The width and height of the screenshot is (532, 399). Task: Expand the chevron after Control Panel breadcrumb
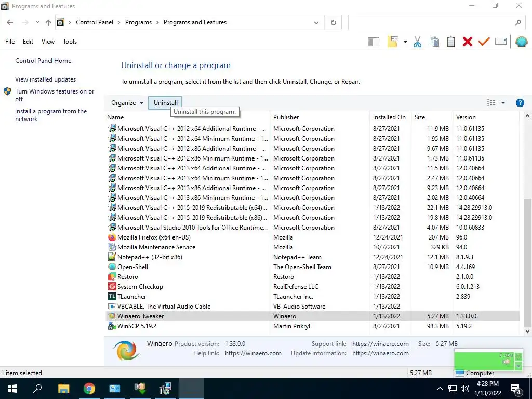pos(119,22)
